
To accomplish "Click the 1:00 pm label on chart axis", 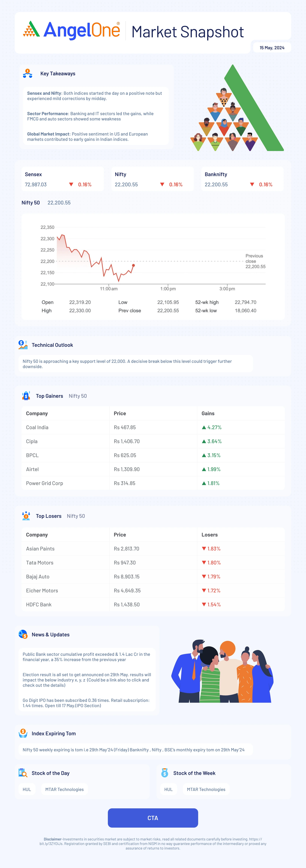I will 168,289.
